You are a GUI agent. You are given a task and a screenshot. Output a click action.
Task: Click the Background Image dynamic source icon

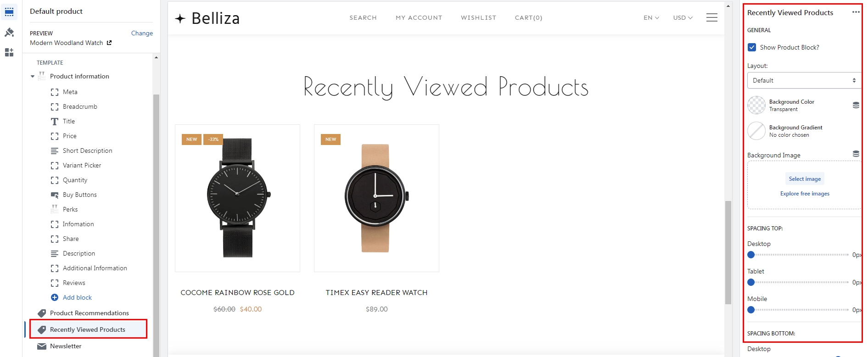[x=856, y=154]
